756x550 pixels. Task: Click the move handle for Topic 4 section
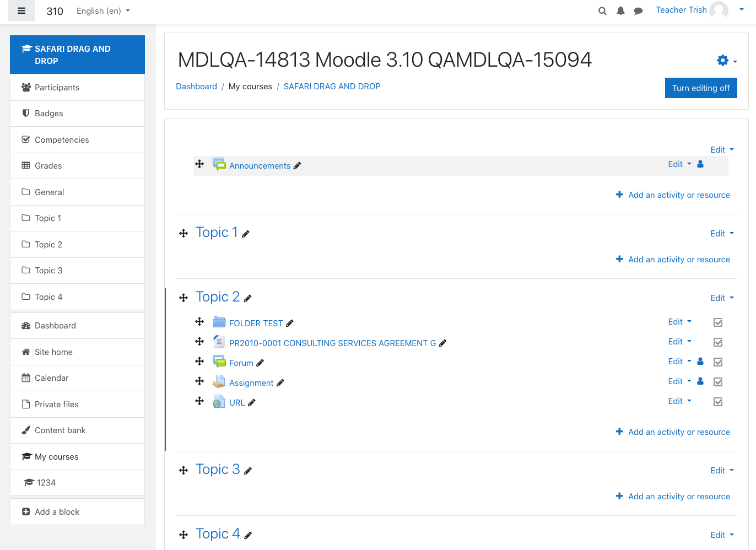[183, 535]
